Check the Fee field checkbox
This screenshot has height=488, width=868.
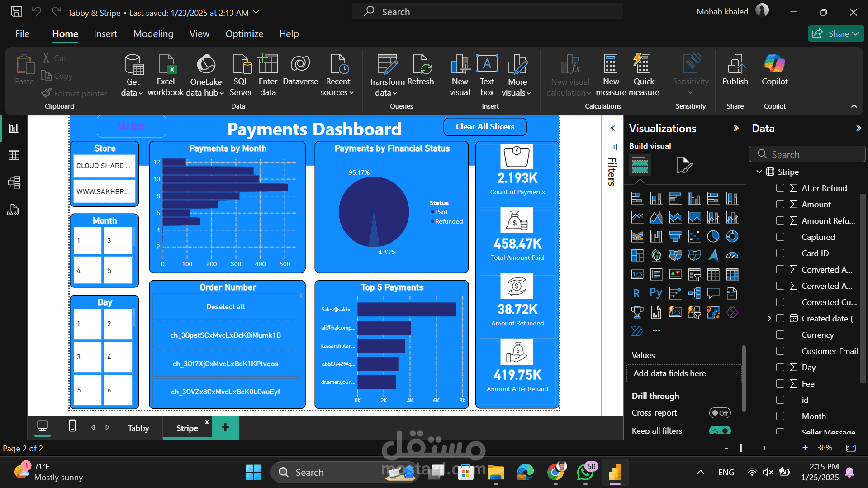tap(780, 383)
